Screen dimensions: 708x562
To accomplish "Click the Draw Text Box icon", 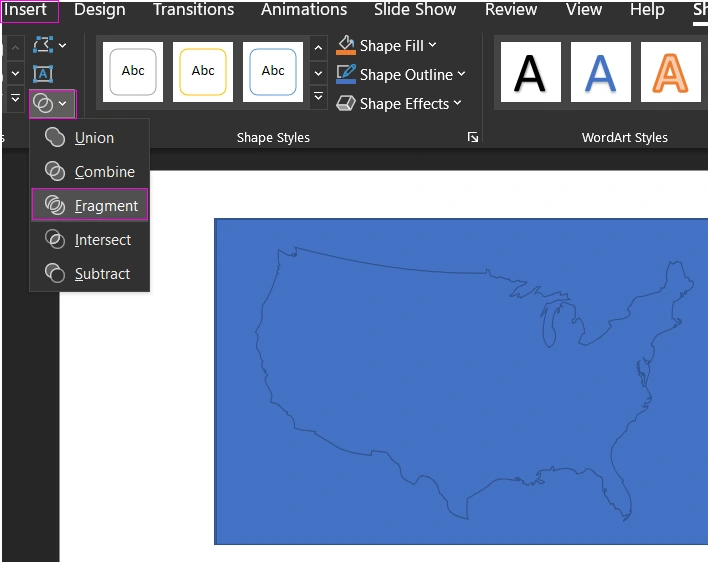I will (x=43, y=74).
